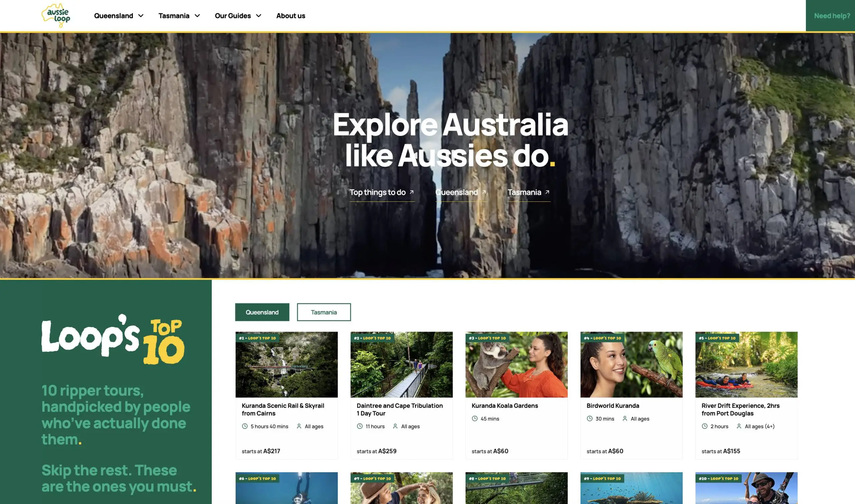Expand the Tasmania menu chevron
This screenshot has height=504, width=855.
tap(197, 16)
